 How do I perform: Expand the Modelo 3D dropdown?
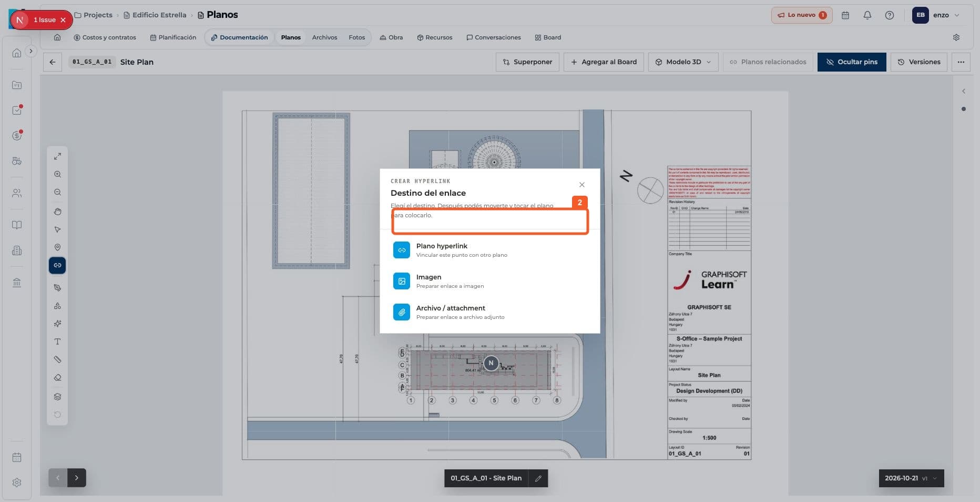coord(683,62)
